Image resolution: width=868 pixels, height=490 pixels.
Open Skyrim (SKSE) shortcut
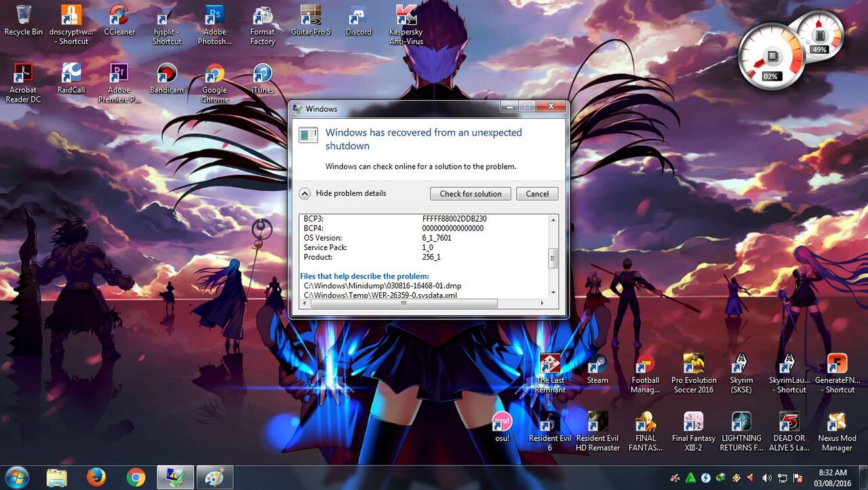click(741, 373)
